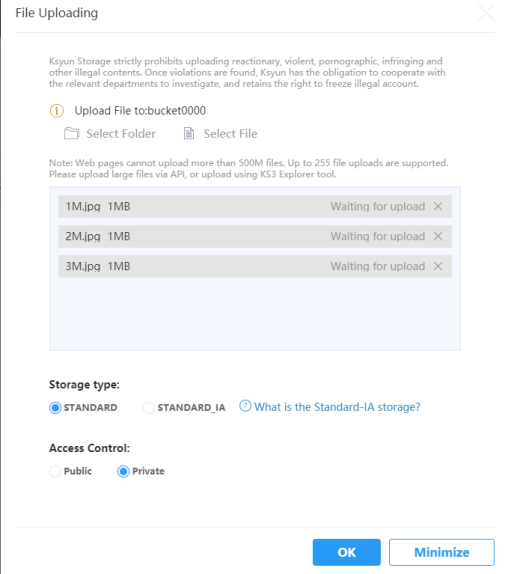Select the 1M.jpg file row

(x=255, y=206)
